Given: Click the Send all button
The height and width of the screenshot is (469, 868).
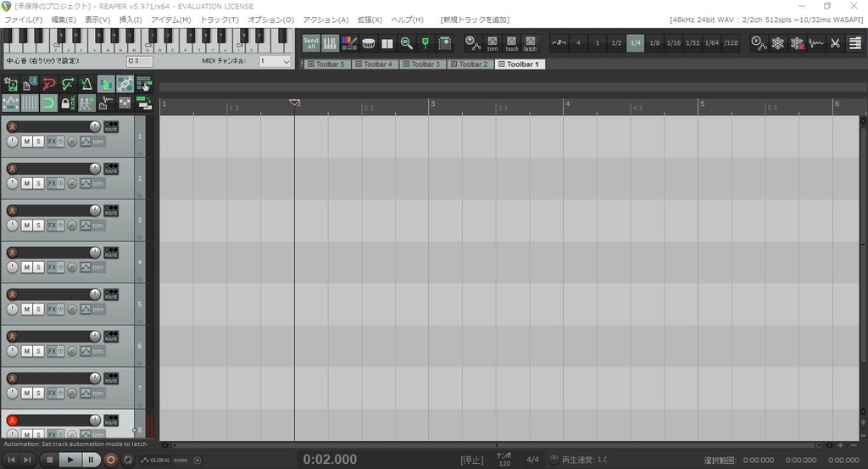Looking at the screenshot, I should [310, 42].
